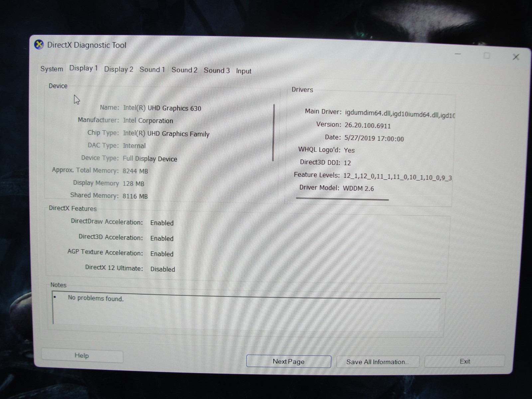The width and height of the screenshot is (532, 399).
Task: Click the Drivers panel horizontal scrollbar
Action: tap(342, 199)
